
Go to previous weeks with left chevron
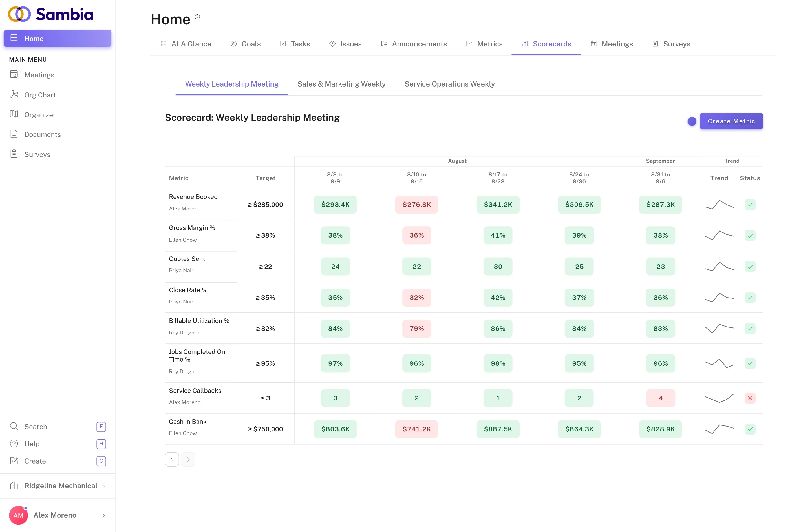coord(172,459)
